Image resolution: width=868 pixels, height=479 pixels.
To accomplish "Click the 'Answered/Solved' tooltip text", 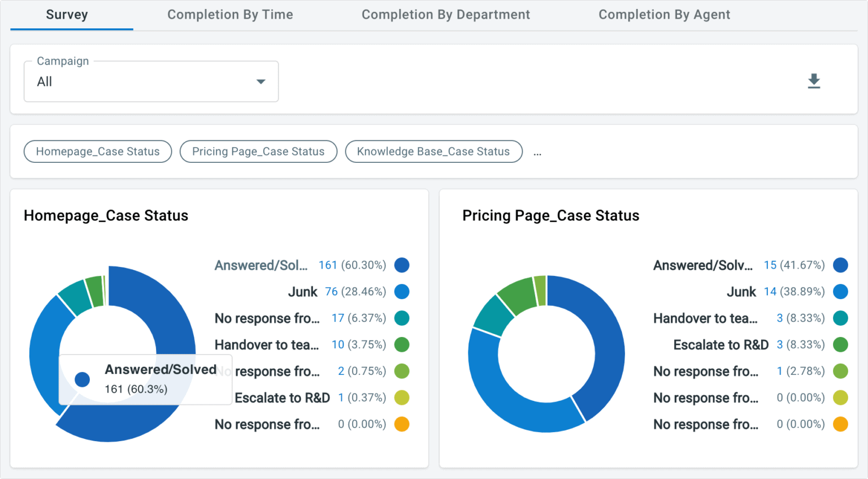I will (x=161, y=369).
